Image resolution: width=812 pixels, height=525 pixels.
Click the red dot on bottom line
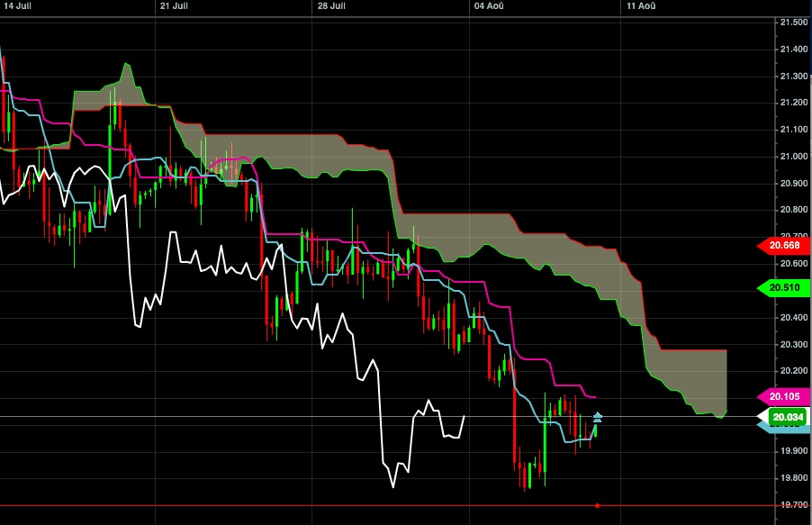click(598, 505)
